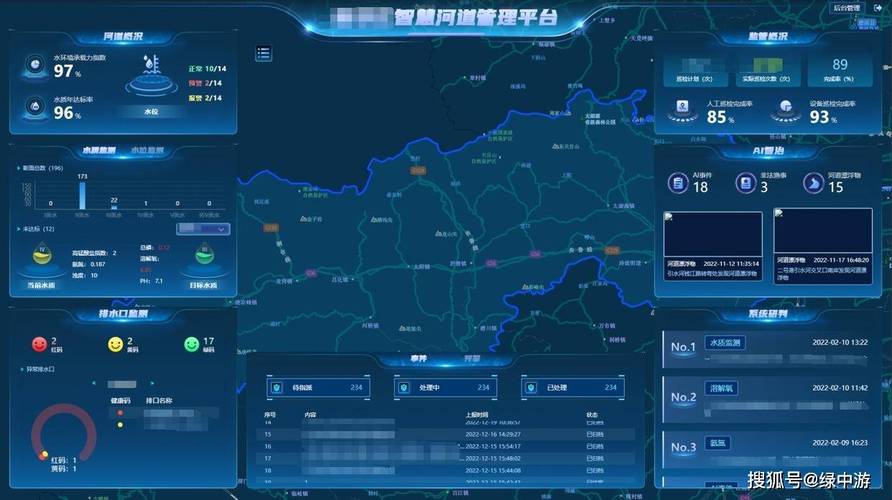Image resolution: width=892 pixels, height=500 pixels.
Task: Expand the 断面总数 (196) section arrow
Action: click(x=19, y=168)
